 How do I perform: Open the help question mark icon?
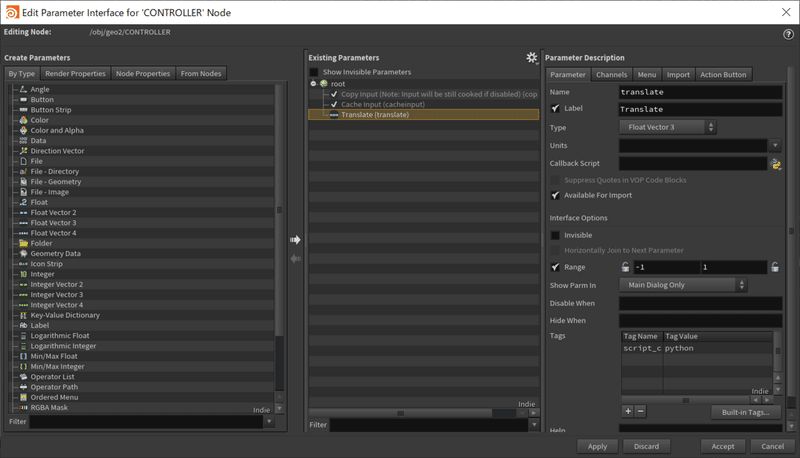pos(788,34)
